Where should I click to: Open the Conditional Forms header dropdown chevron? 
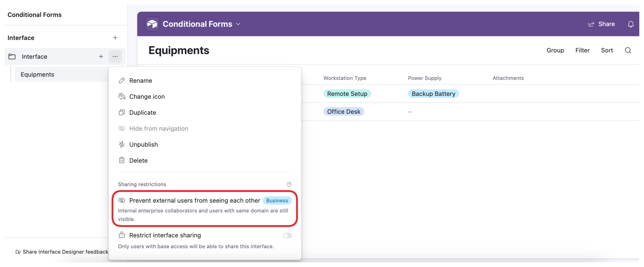(238, 24)
